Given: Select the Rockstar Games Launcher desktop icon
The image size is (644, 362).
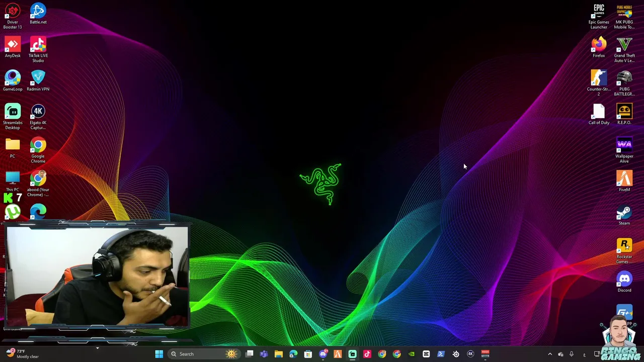Looking at the screenshot, I should click(624, 251).
